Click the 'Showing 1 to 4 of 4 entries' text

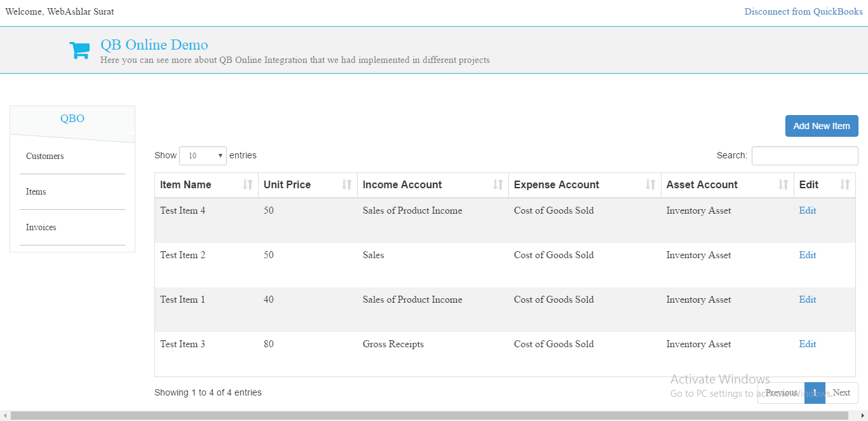(208, 392)
